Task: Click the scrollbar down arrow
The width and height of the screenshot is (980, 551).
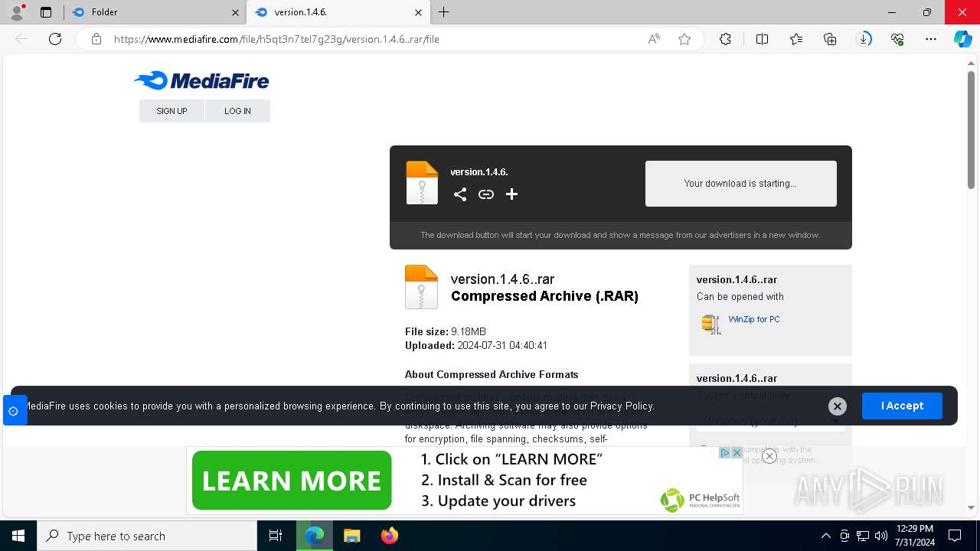Action: (972, 507)
